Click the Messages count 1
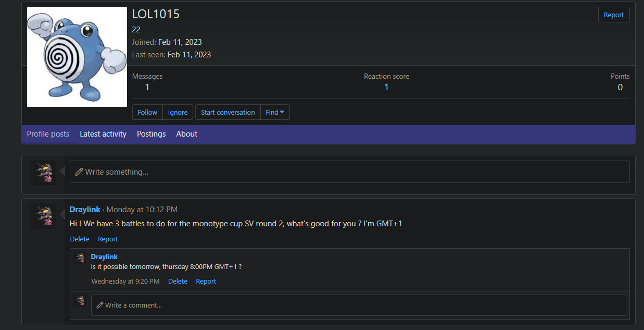 coord(147,87)
